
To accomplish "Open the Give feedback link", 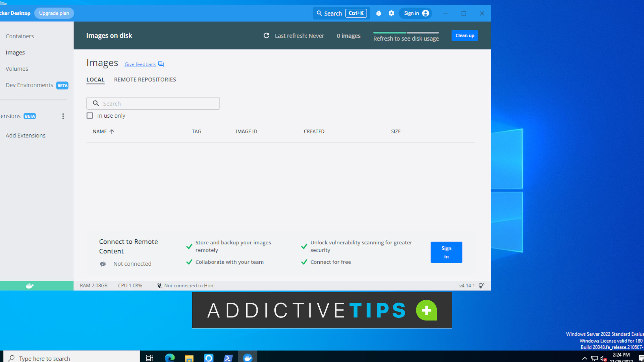I will pos(140,64).
